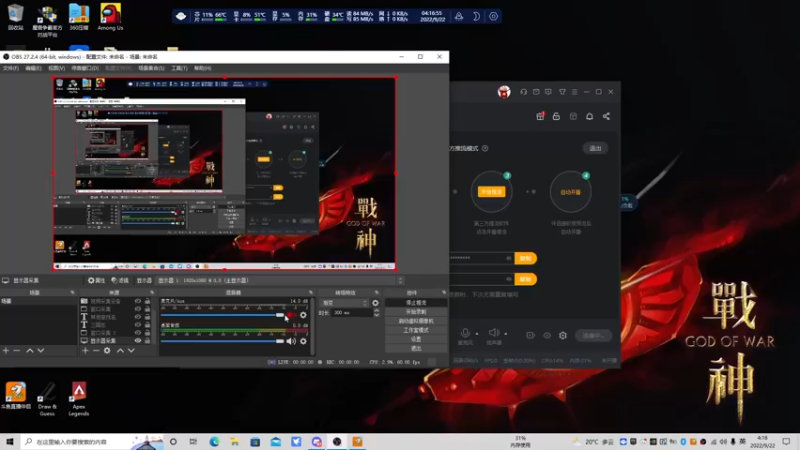Mute the 桌面音频 speaker icon
This screenshot has width=800, height=450.
291,341
